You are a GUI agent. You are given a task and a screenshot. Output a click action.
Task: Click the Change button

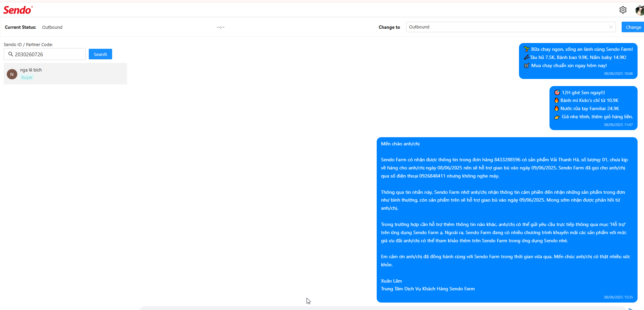pos(633,27)
